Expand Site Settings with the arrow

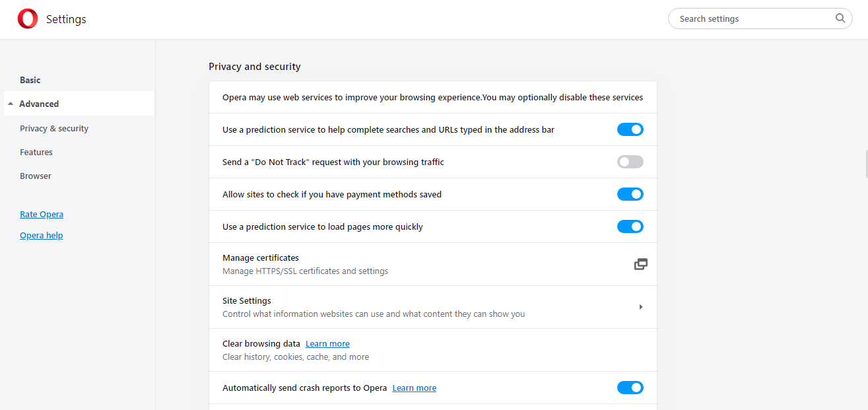click(x=640, y=307)
